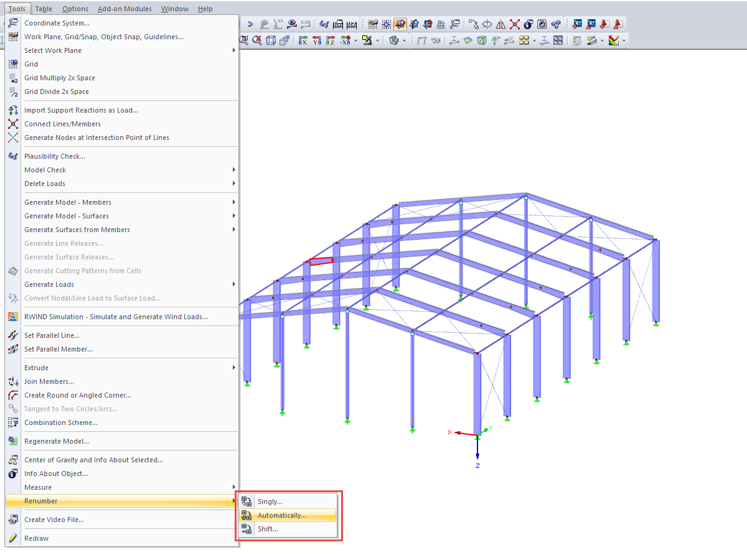Expand Generate Model - Surfaces submenu
The width and height of the screenshot is (747, 560).
click(121, 216)
